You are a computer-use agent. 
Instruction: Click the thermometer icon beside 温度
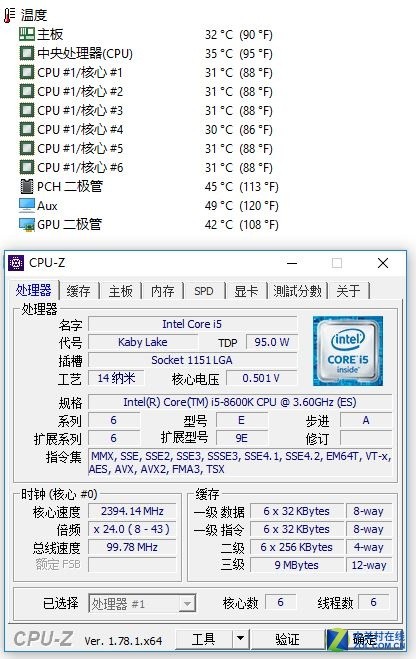9,15
